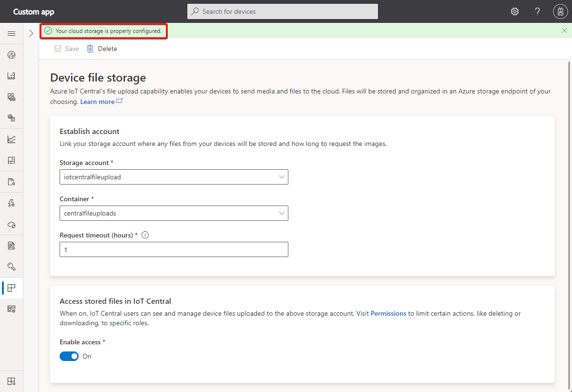572x392 pixels.
Task: Click the selected file storage sidebar item
Action: pos(11,288)
